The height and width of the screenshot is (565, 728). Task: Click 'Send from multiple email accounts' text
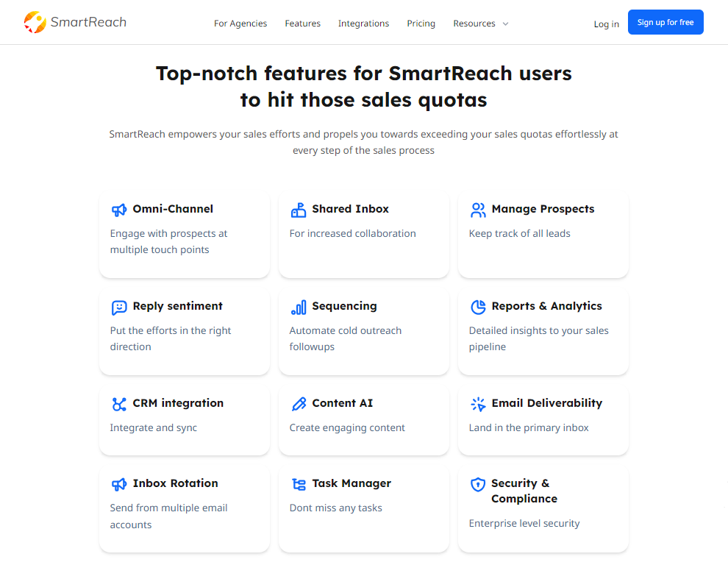pos(168,516)
